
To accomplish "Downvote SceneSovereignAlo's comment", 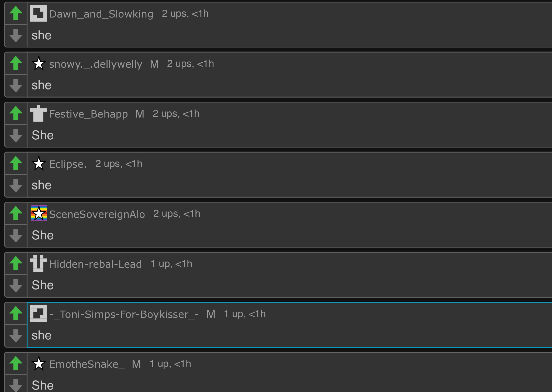I will [16, 236].
